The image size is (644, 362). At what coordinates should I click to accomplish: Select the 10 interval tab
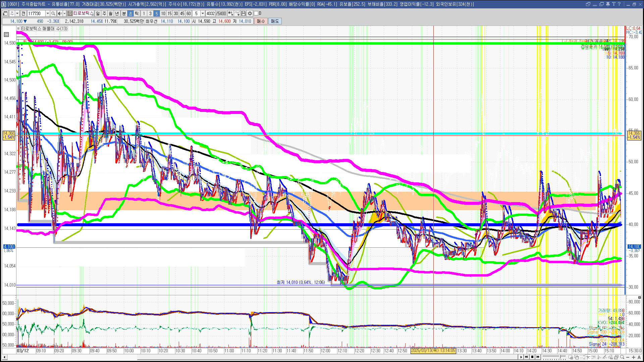(163, 13)
